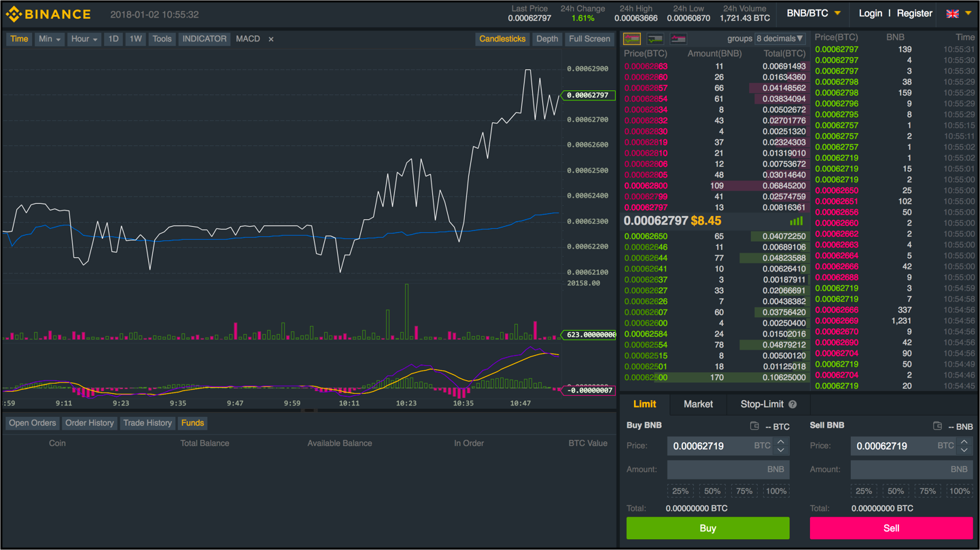Open the Hour interval dropdown
Screen dimensions: 980x550
[84, 39]
